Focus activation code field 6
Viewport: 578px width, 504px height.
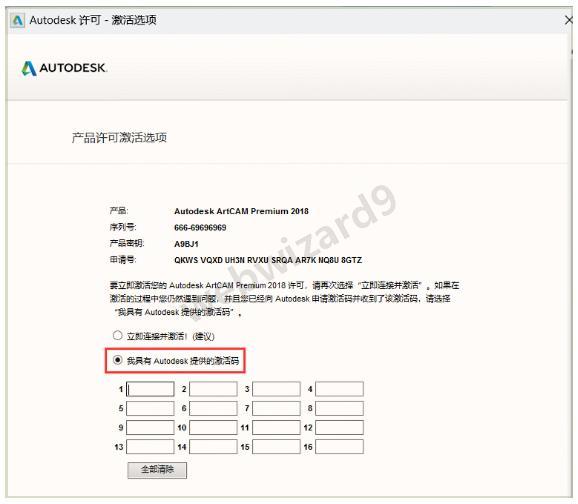[x=213, y=408]
